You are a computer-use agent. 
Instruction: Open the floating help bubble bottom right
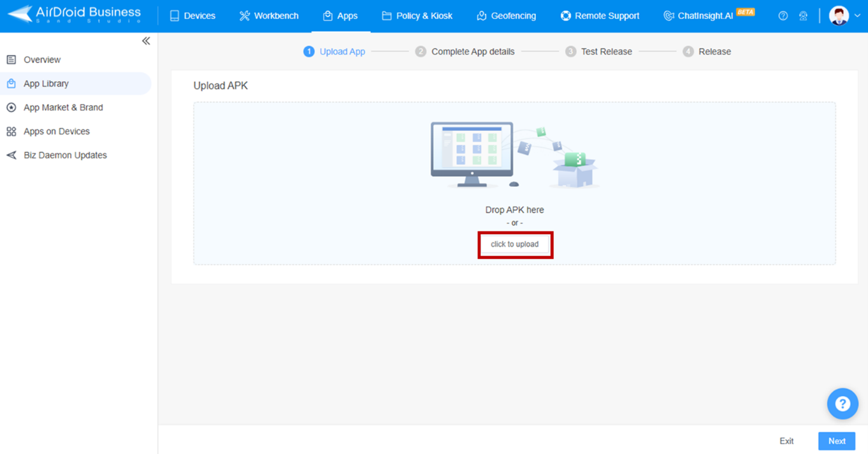843,404
